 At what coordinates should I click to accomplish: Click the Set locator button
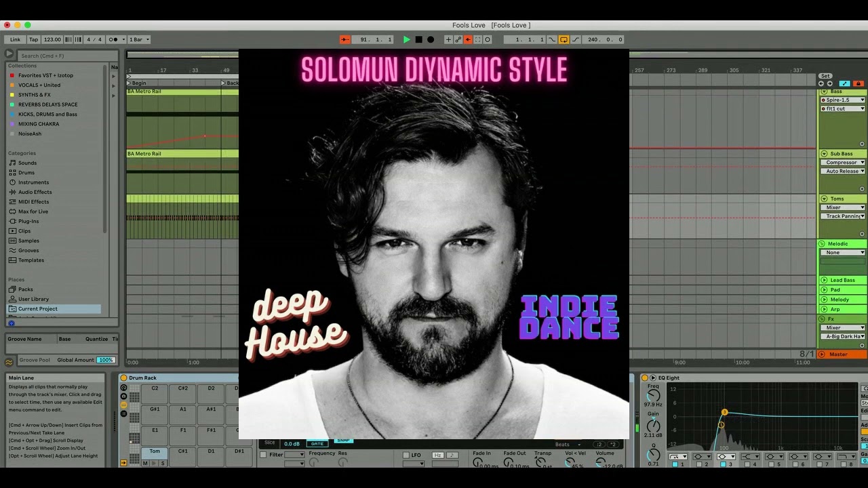(825, 76)
